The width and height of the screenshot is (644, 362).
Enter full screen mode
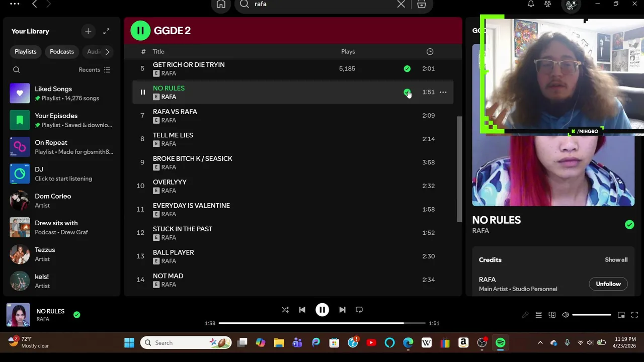pos(634,315)
